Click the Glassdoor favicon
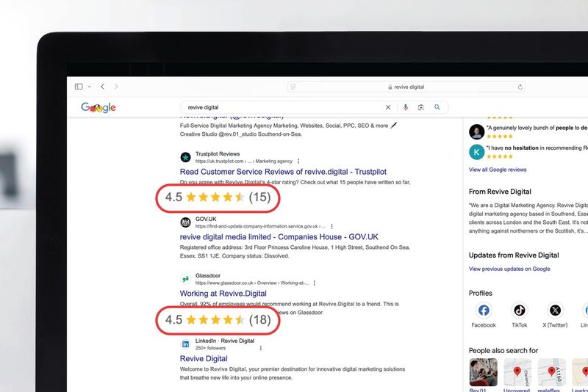Viewport: 588px width, 392px height. pos(186,279)
